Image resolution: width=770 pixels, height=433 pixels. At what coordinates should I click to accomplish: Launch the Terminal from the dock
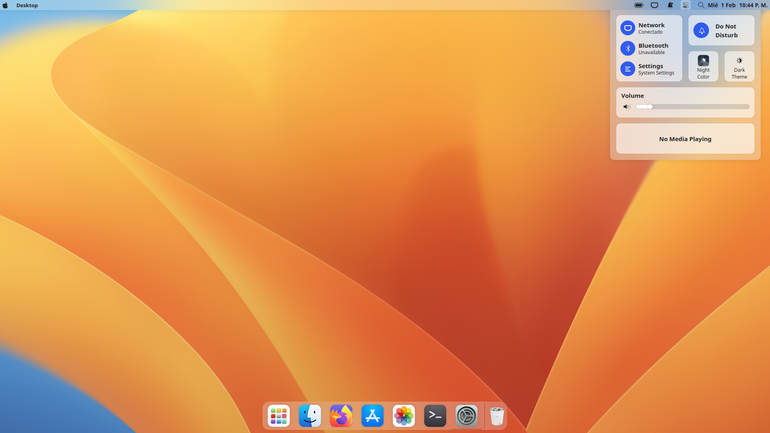pyautogui.click(x=435, y=416)
